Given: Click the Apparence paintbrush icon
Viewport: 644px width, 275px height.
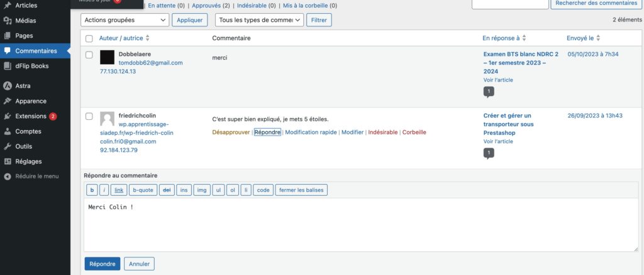Looking at the screenshot, I should (x=7, y=101).
